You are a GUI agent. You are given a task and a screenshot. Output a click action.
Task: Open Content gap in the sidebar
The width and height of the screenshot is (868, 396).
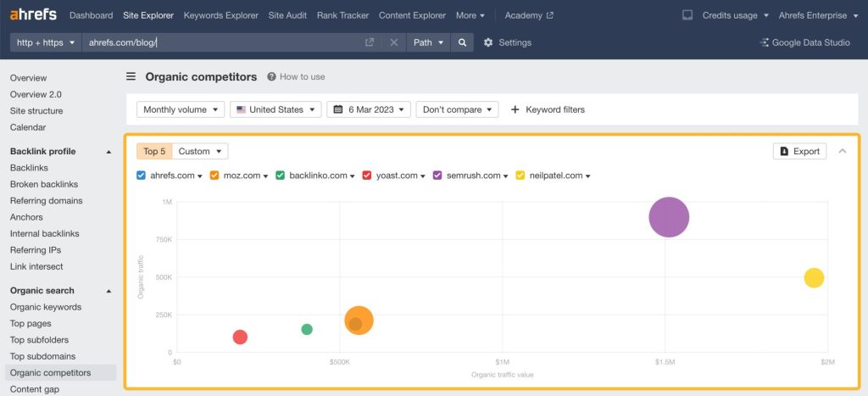point(34,389)
